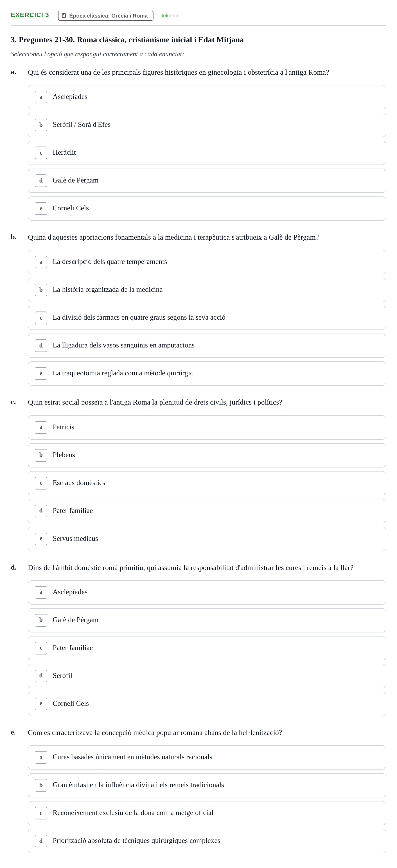This screenshot has height=868, width=397.
Task: Select letter box 'a' for Asclepíades in question a
Action: point(41,97)
